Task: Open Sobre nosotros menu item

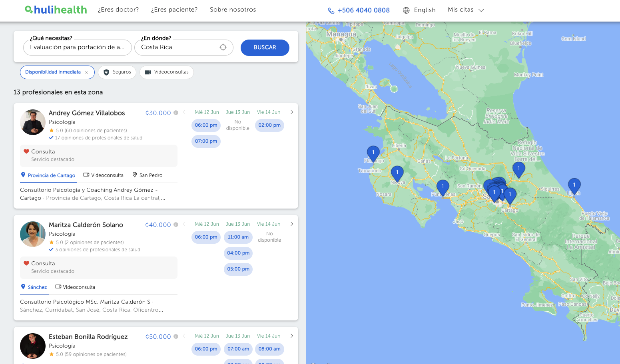Action: click(x=233, y=10)
